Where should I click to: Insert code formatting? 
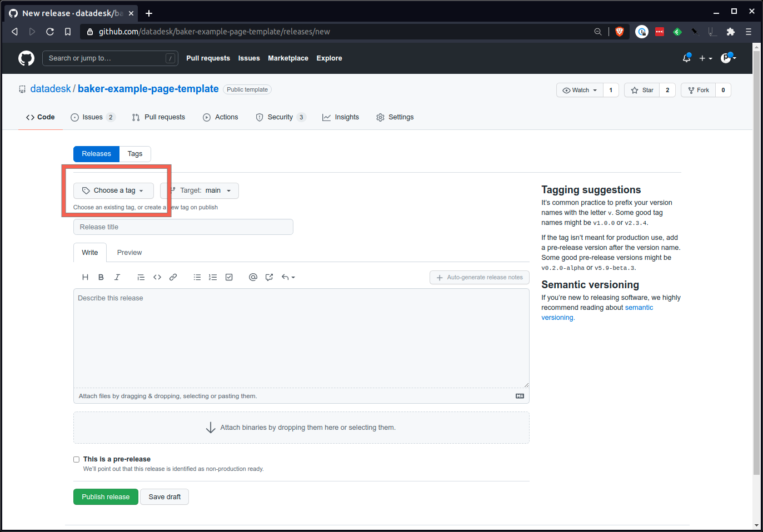[x=157, y=277]
